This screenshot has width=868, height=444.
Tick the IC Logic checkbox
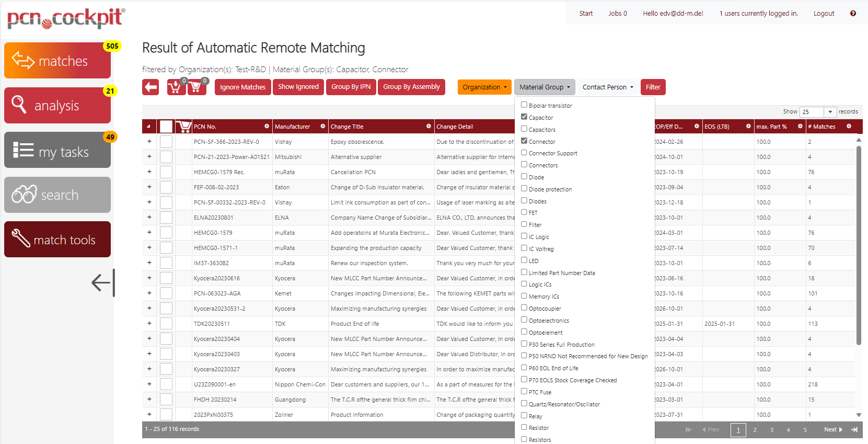coord(524,236)
